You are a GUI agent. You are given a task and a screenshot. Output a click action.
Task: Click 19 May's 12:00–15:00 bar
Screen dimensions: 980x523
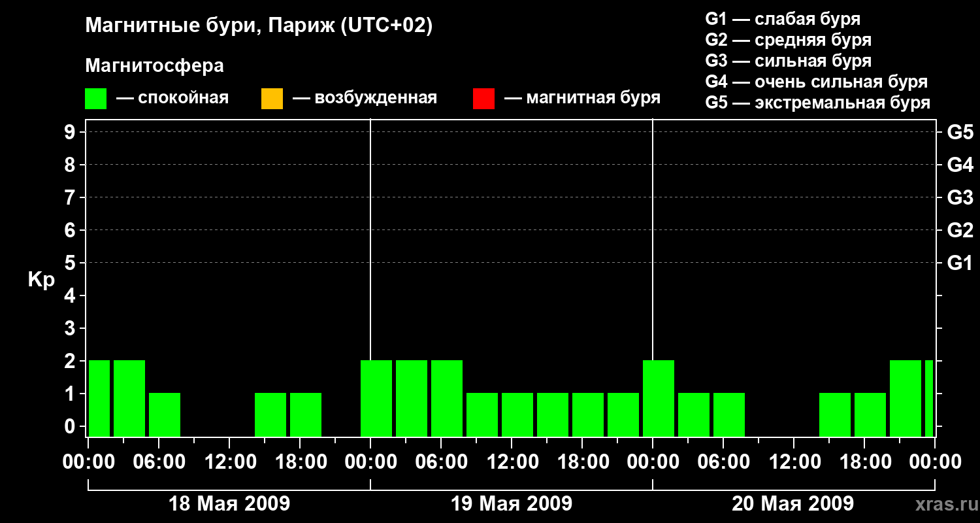tap(517, 414)
